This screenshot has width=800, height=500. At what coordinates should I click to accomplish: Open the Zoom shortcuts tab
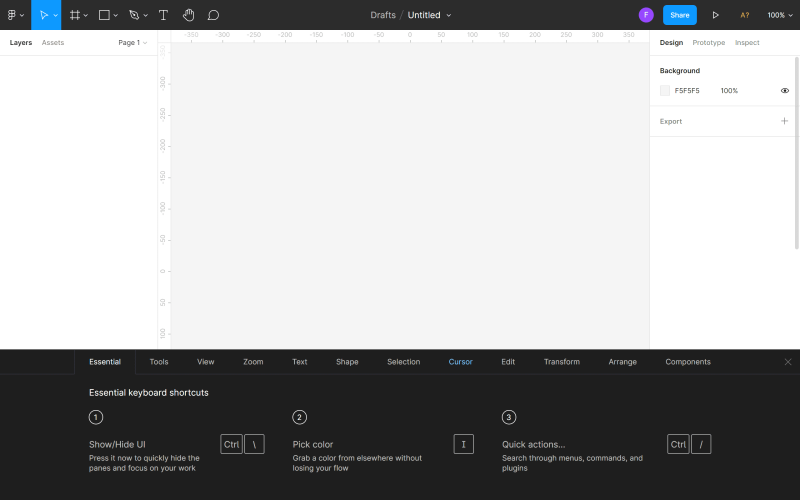[253, 362]
